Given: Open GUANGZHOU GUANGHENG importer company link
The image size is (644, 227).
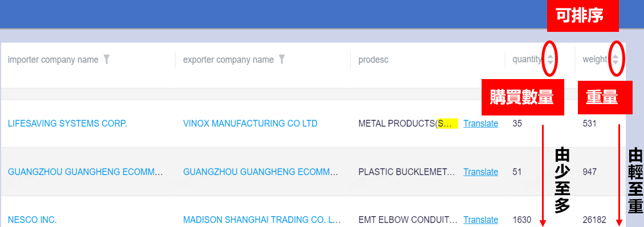Looking at the screenshot, I should point(85,172).
